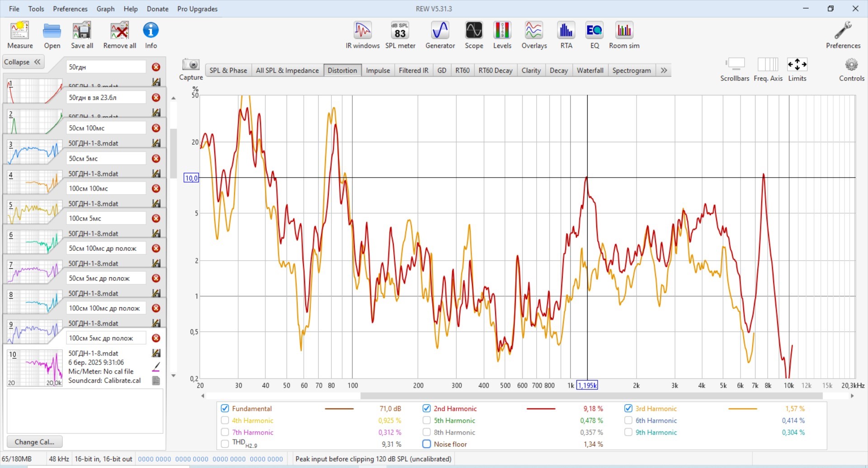Remove the '100см 5мс' measurement
The height and width of the screenshot is (468, 868).
pyautogui.click(x=156, y=218)
